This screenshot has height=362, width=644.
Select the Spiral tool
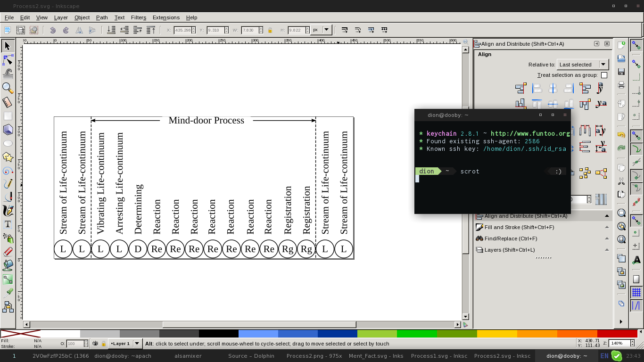(8, 170)
